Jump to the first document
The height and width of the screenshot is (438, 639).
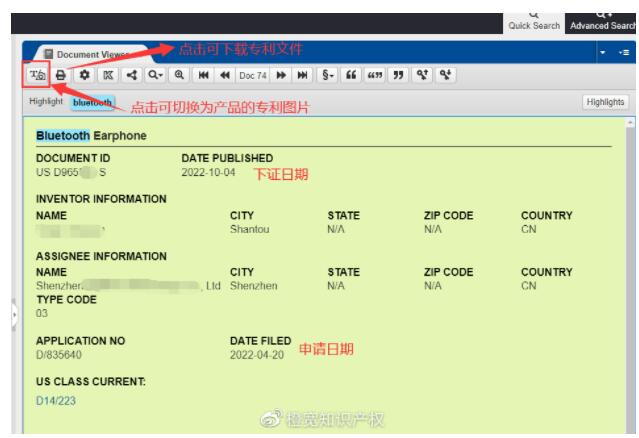click(203, 75)
